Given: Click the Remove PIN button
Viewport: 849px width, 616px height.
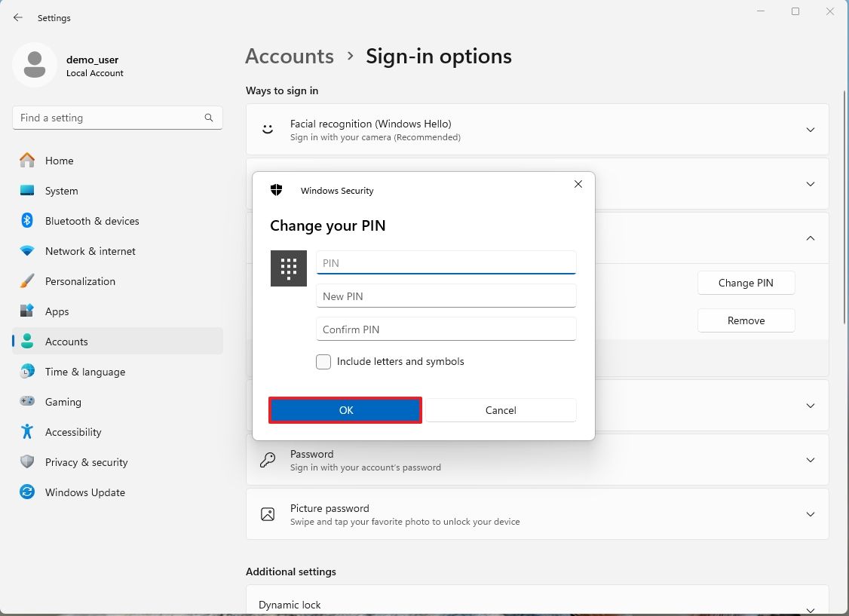Looking at the screenshot, I should (746, 320).
